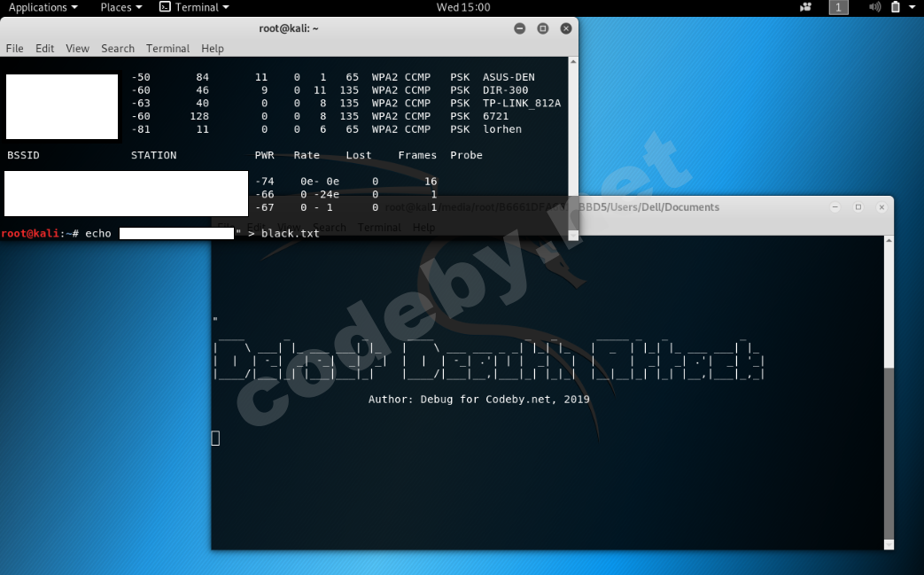Minimize the root@kali: ~ terminal window
Screen dimensions: 924x575
coord(520,28)
